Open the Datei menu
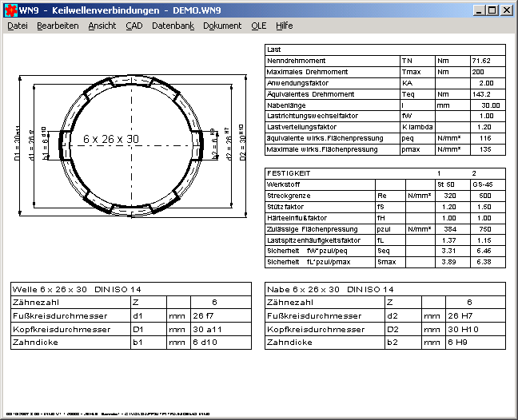Screen dimensions: 518x420 click(18, 26)
